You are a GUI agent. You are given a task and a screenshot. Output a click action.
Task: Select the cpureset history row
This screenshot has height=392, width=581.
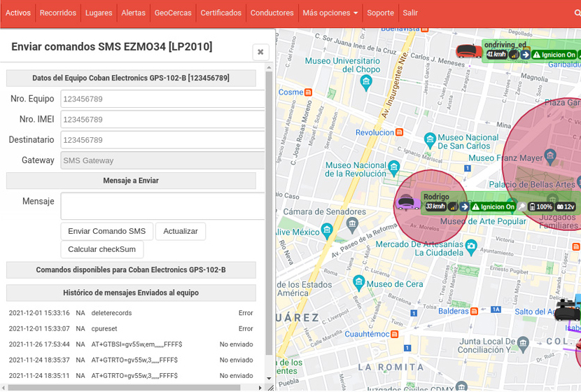[131, 328]
